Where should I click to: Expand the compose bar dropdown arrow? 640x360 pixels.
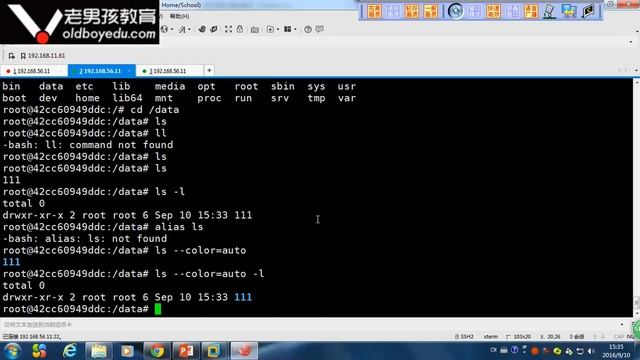[x=622, y=324]
